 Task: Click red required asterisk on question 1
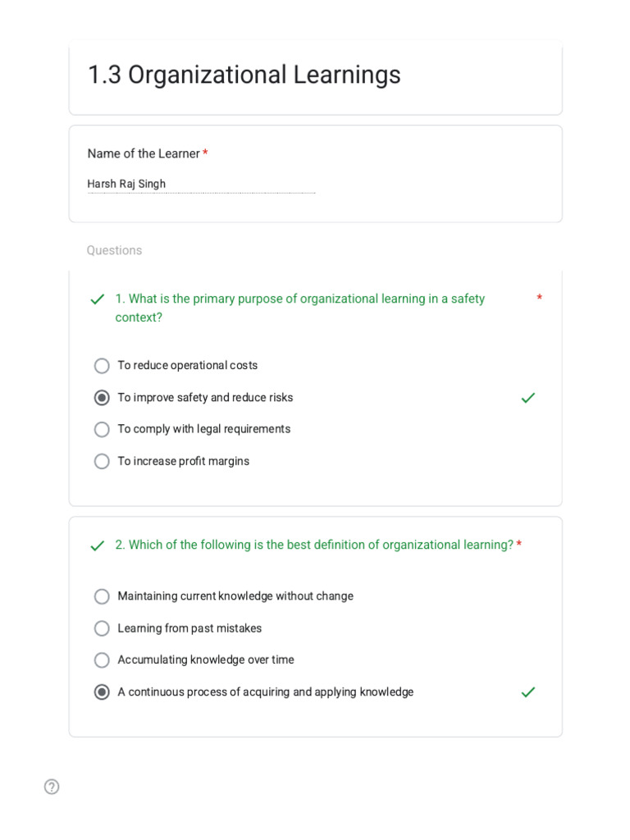540,297
